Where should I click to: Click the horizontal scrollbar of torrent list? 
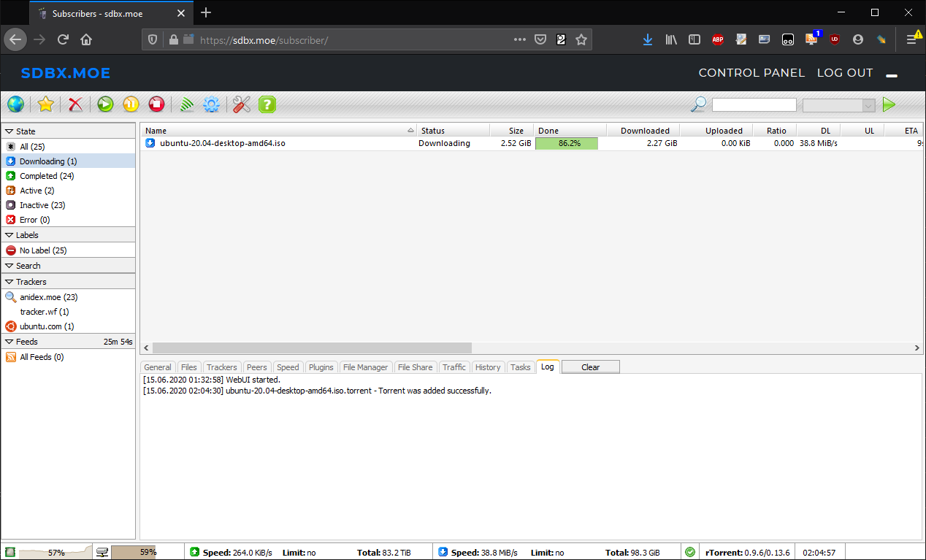(x=313, y=348)
